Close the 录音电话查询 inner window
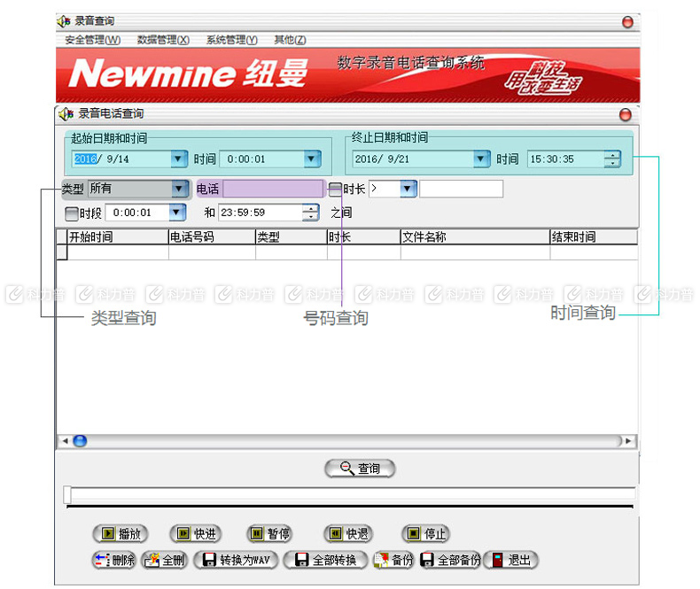The height and width of the screenshot is (589, 700). coord(626,115)
